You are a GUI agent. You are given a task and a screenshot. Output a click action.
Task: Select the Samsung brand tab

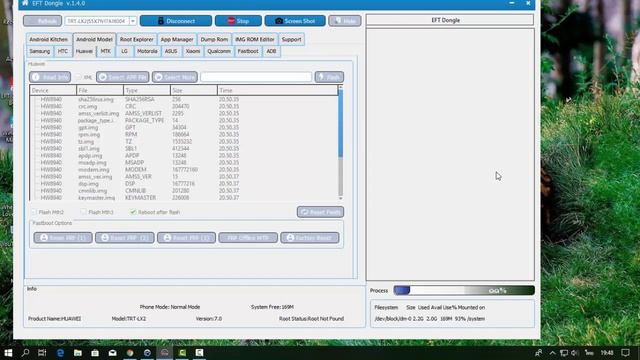click(x=40, y=51)
